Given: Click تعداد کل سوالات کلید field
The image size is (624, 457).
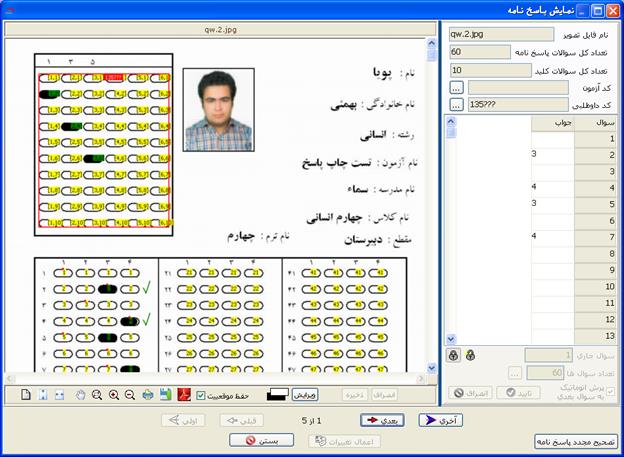Looking at the screenshot, I should 491,70.
